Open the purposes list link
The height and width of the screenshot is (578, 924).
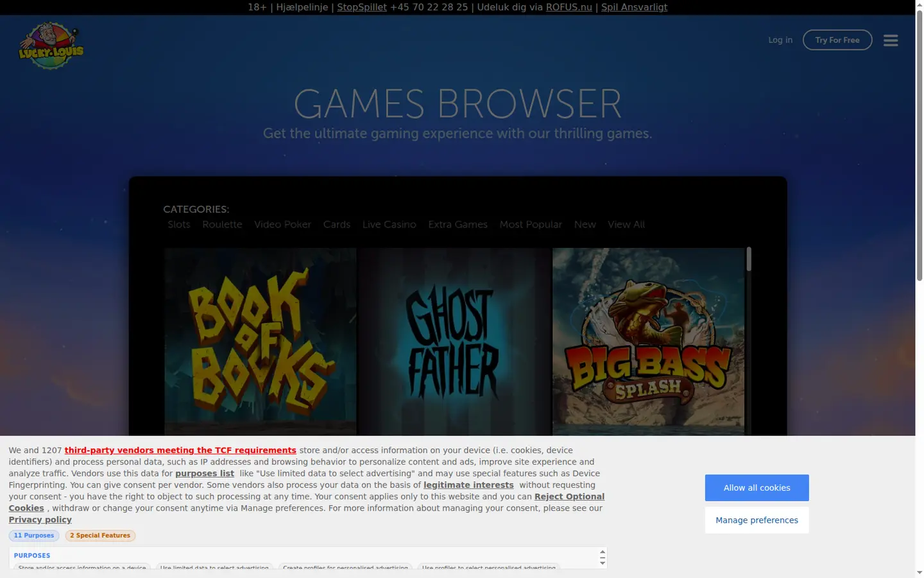click(205, 473)
